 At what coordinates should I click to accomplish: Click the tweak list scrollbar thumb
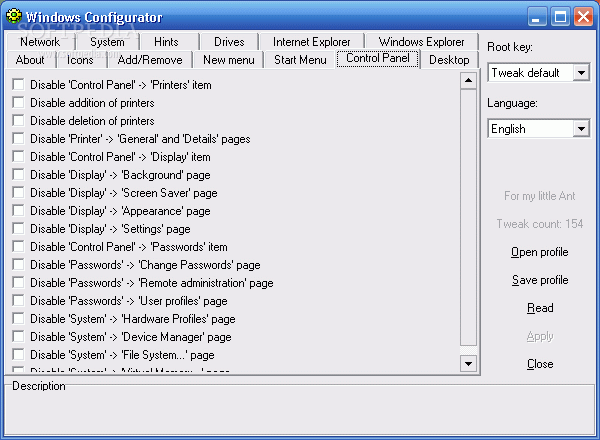(468, 217)
